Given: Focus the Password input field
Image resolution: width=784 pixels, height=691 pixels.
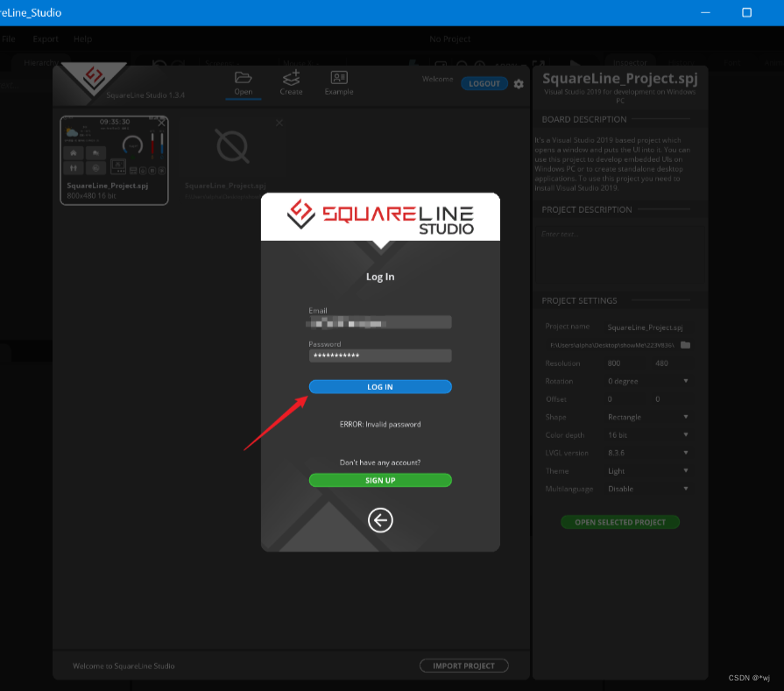Looking at the screenshot, I should click(x=380, y=356).
